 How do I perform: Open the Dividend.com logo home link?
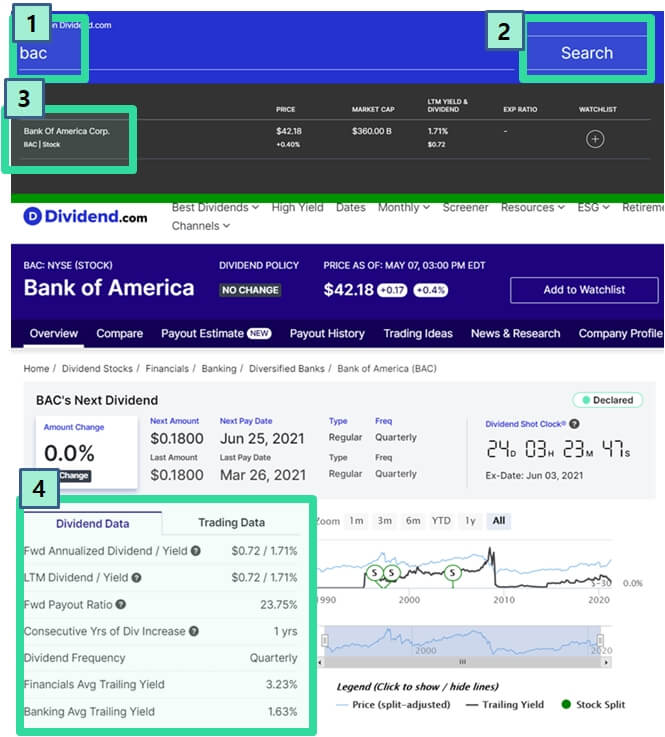pyautogui.click(x=86, y=216)
